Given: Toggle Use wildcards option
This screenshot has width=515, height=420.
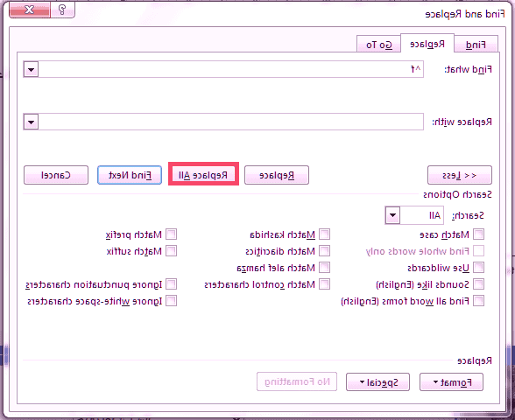Looking at the screenshot, I should (478, 268).
